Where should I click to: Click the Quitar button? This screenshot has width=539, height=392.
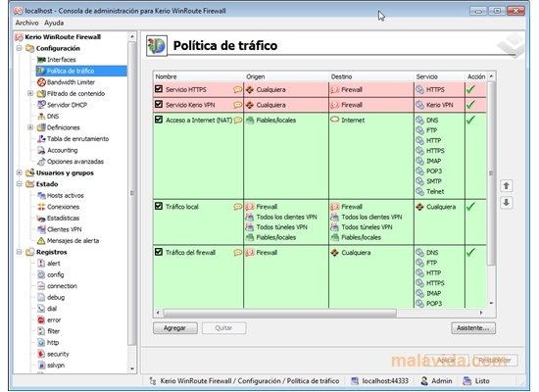(223, 328)
